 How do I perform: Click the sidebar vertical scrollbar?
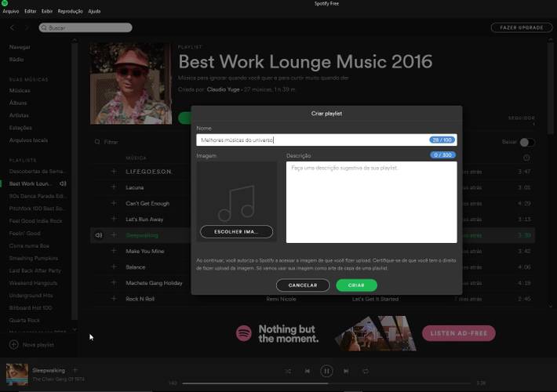(x=75, y=181)
